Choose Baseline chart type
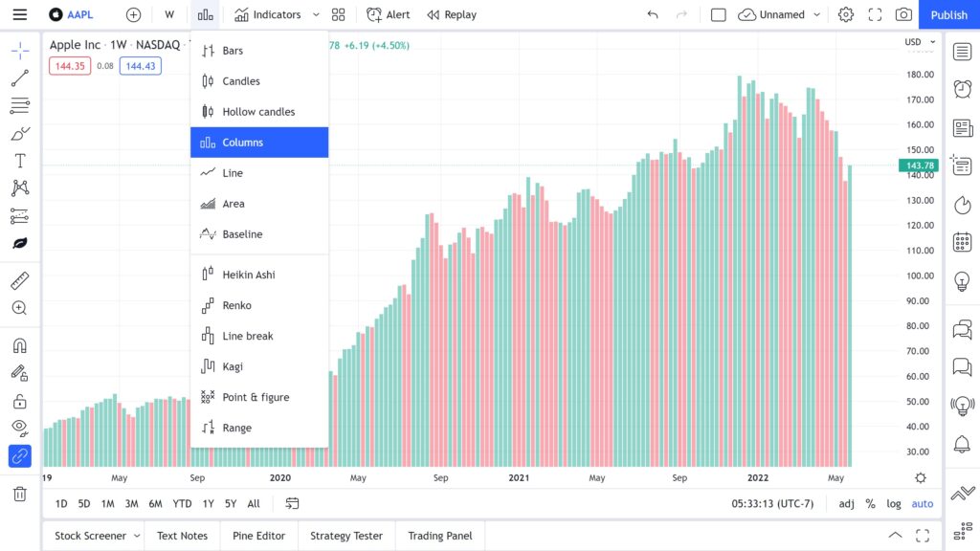Image resolution: width=980 pixels, height=551 pixels. coord(259,234)
